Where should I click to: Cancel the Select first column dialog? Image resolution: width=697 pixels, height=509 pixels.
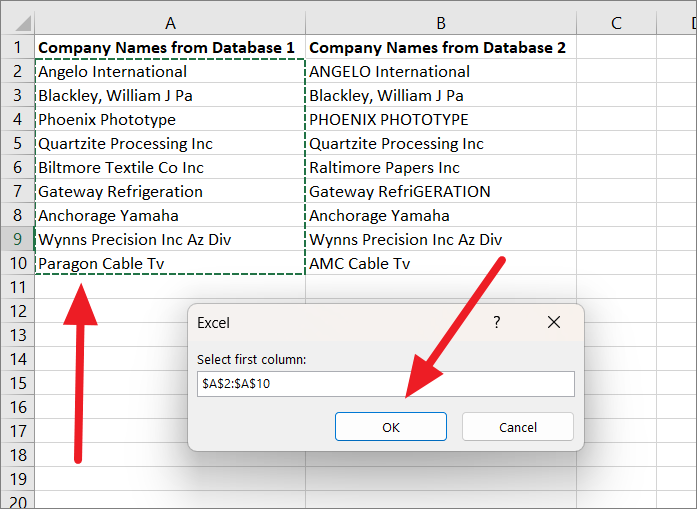click(x=517, y=427)
